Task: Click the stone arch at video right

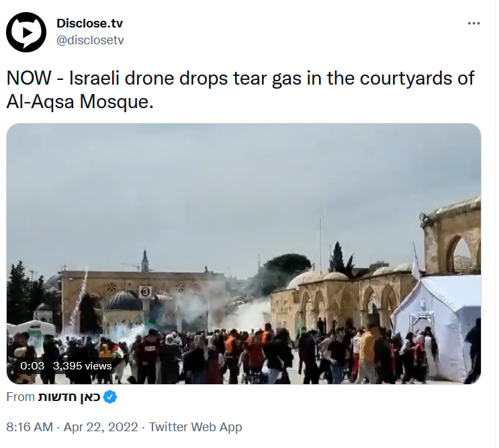Action: click(x=457, y=251)
